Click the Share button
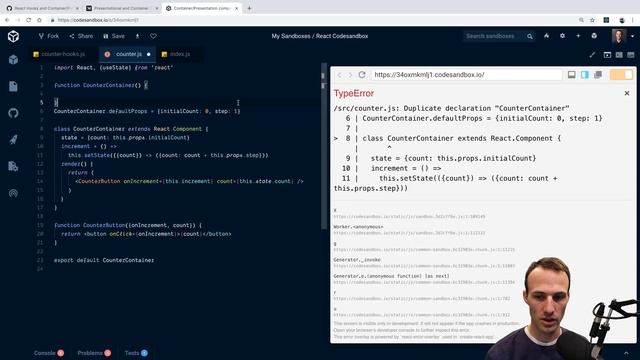This screenshot has height=360, width=640. tap(81, 36)
